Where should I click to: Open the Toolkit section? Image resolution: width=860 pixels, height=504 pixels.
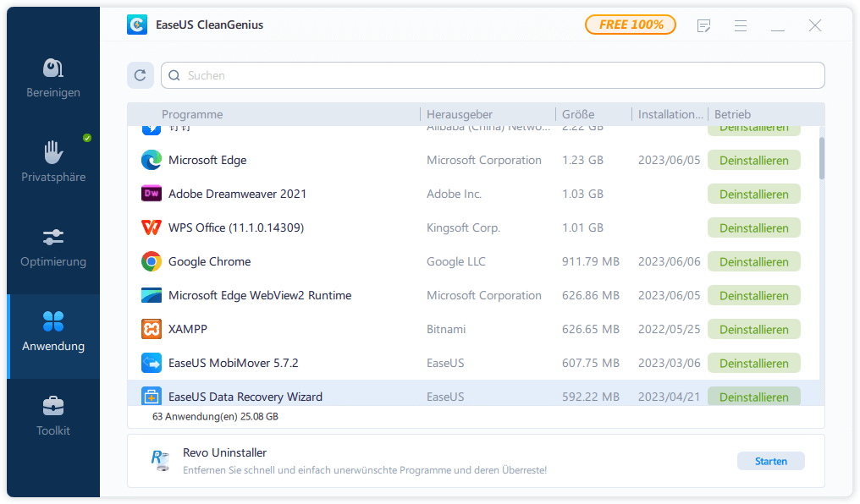coord(53,416)
